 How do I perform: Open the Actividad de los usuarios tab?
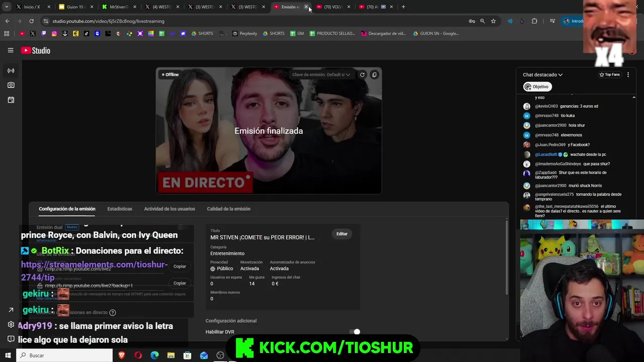pyautogui.click(x=170, y=209)
